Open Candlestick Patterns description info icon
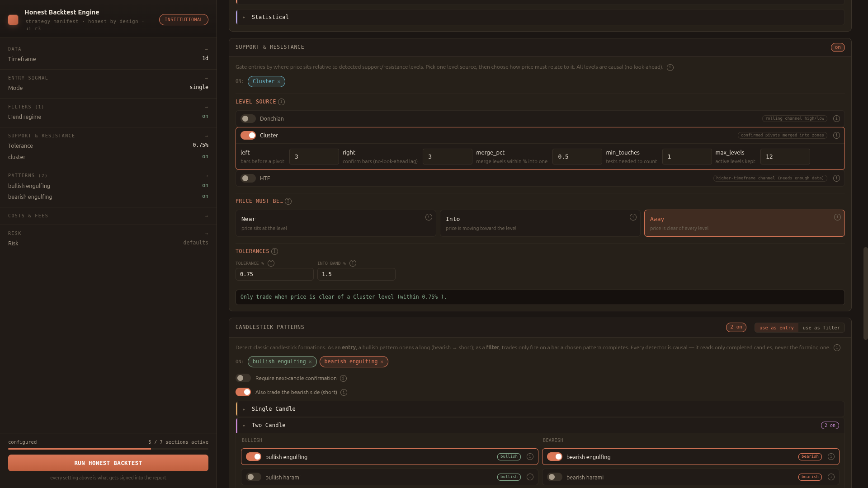The width and height of the screenshot is (868, 488). click(x=837, y=347)
